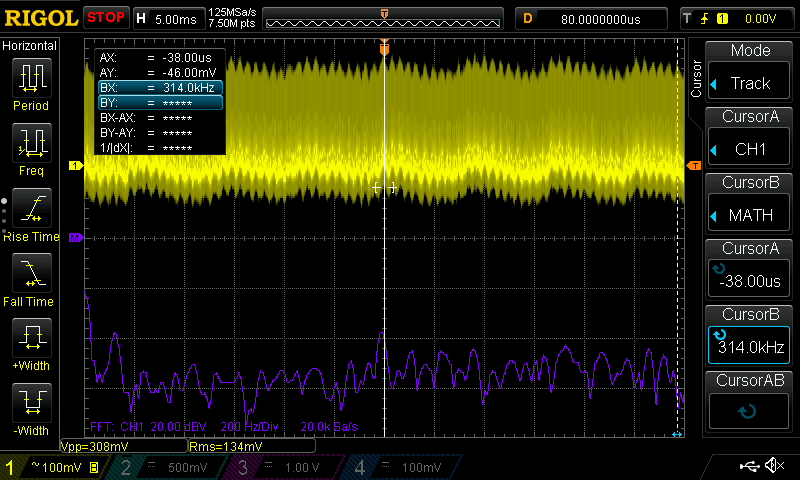800x480 pixels.
Task: Click the USB connection status icon
Action: pyautogui.click(x=750, y=466)
